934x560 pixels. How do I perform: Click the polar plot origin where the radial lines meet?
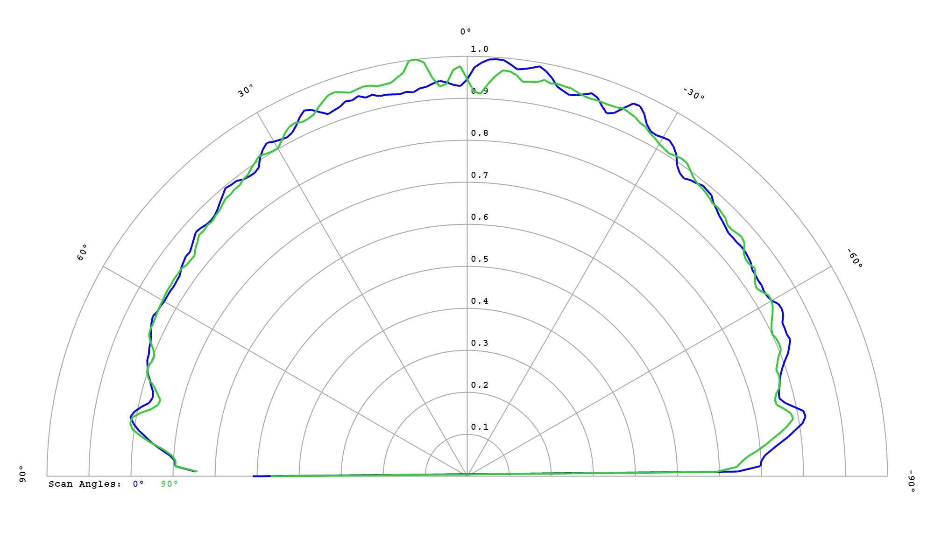pos(467,476)
